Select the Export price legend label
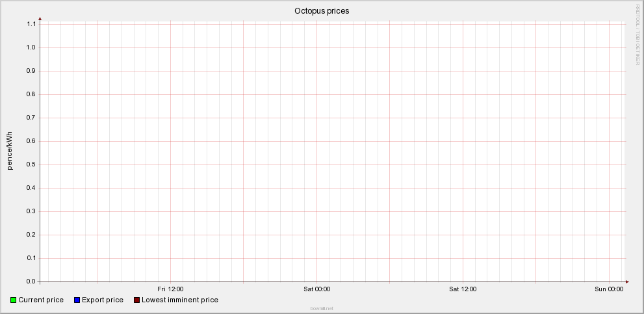 pyautogui.click(x=103, y=300)
